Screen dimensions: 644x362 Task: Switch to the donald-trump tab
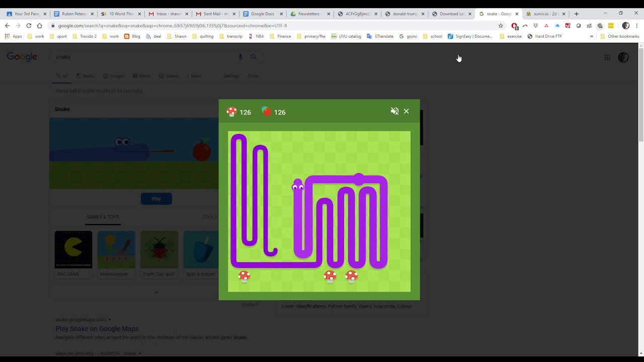pyautogui.click(x=404, y=14)
